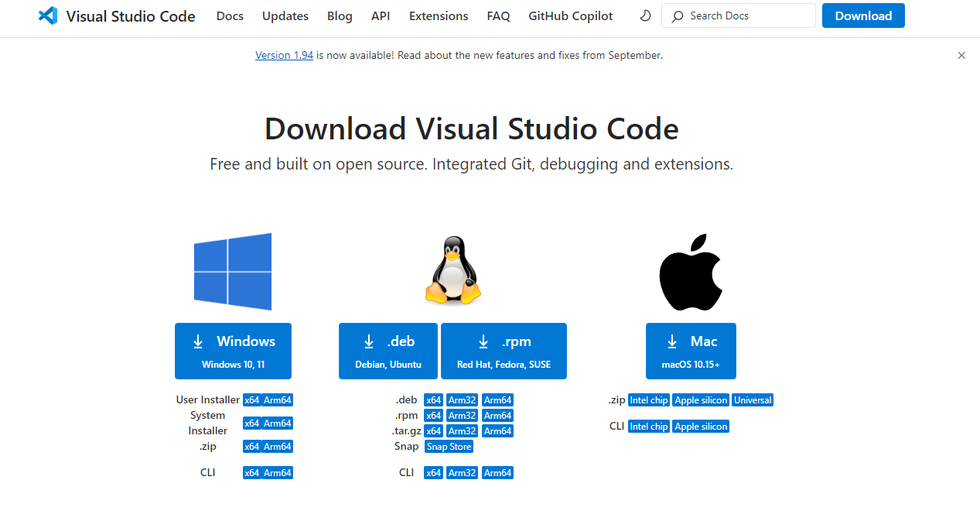Select Linux .rpm x64 download

(434, 416)
